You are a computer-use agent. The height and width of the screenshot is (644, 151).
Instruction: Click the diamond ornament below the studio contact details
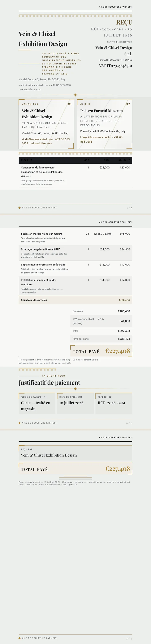pyautogui.click(x=75, y=95)
